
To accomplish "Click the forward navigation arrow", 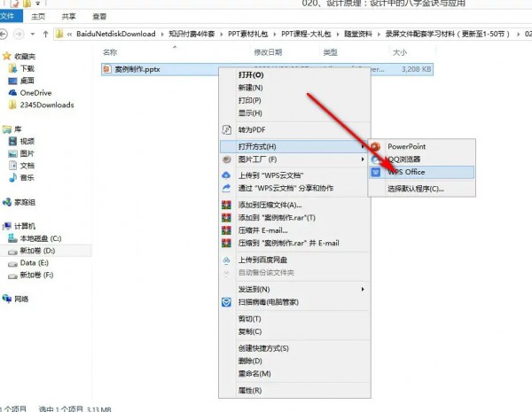I will (19, 34).
